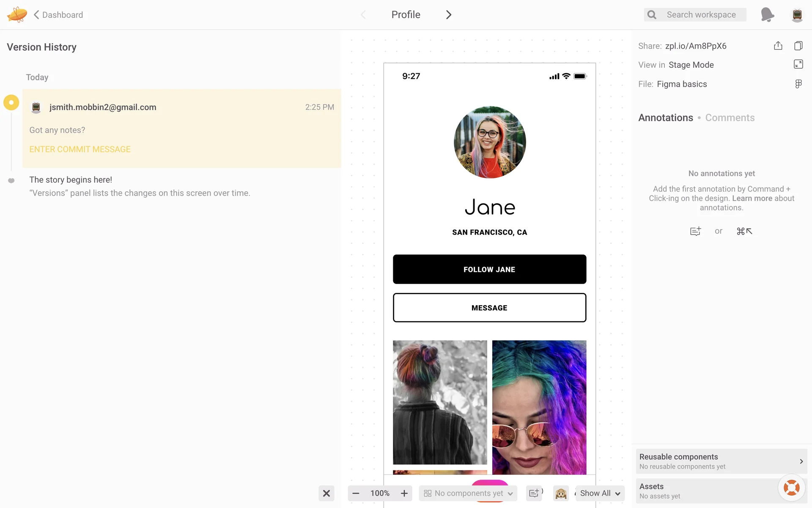Switch to the Comments tab
The width and height of the screenshot is (812, 508).
tap(730, 118)
